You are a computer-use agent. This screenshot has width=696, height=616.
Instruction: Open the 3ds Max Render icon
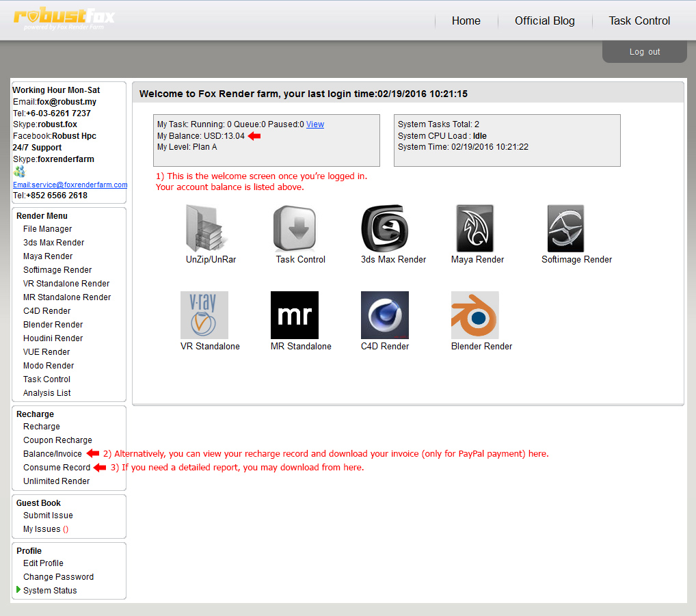coord(384,228)
